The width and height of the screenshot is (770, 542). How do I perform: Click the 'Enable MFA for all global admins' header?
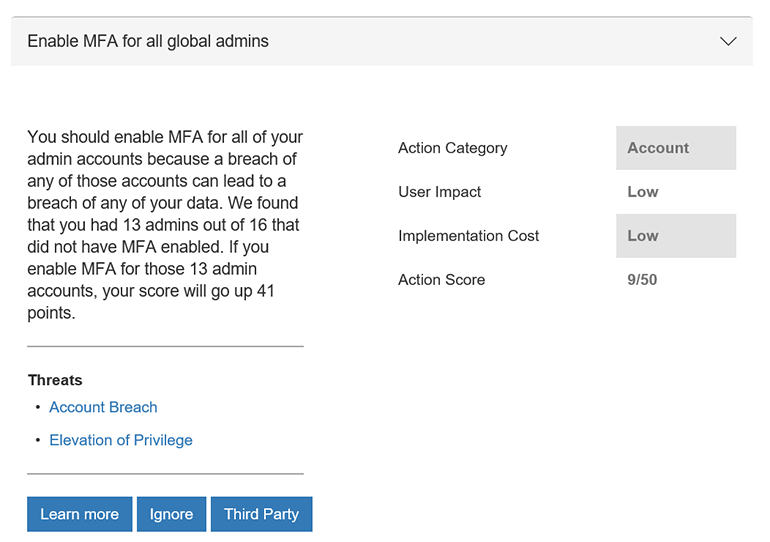click(x=148, y=42)
